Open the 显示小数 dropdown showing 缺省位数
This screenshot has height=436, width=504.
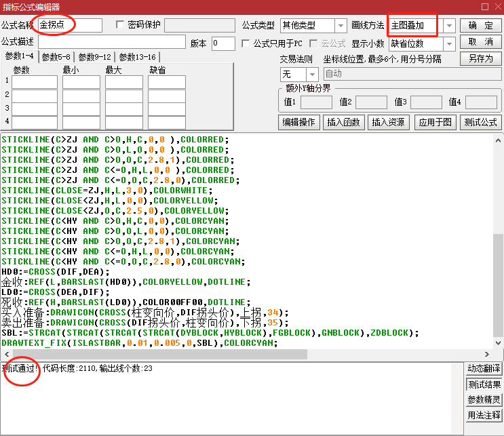(422, 43)
